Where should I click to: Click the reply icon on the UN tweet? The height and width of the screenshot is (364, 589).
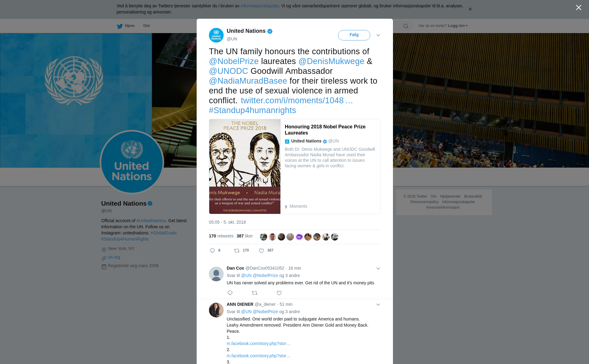(212, 251)
